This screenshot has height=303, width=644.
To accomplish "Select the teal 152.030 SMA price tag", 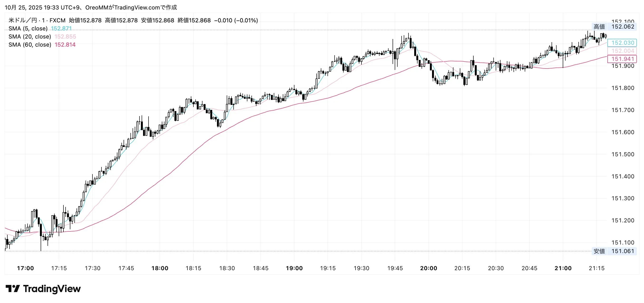I will pyautogui.click(x=623, y=43).
